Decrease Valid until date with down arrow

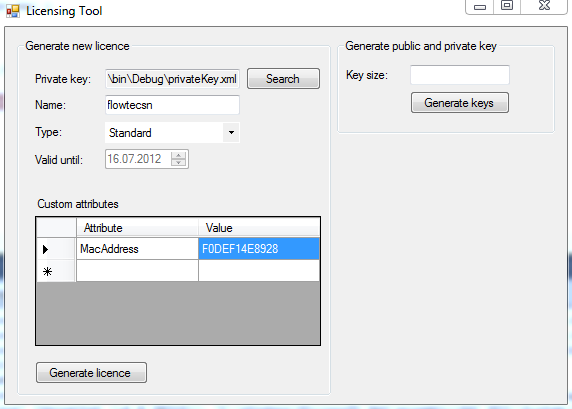(178, 163)
